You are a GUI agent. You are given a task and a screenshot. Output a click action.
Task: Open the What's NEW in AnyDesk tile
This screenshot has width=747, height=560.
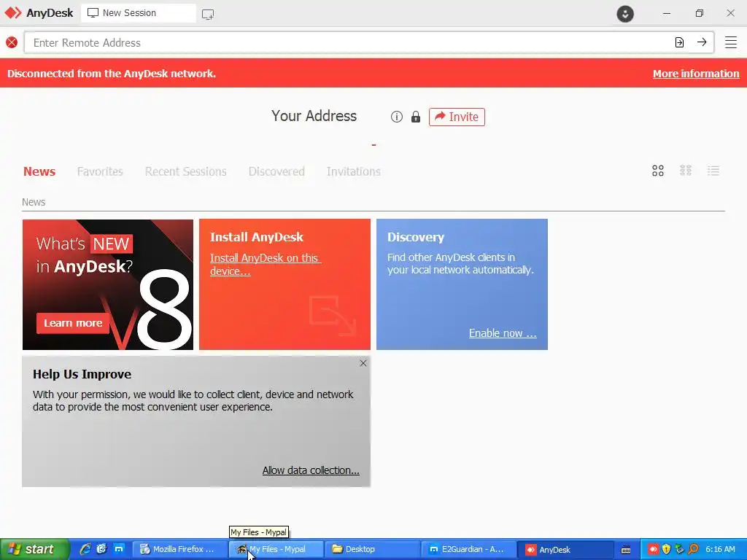point(108,284)
